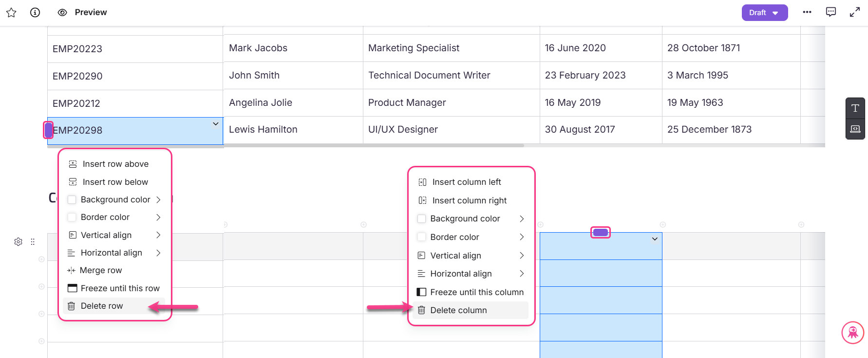Click the Product Manager cell
The image size is (868, 358).
(x=452, y=102)
